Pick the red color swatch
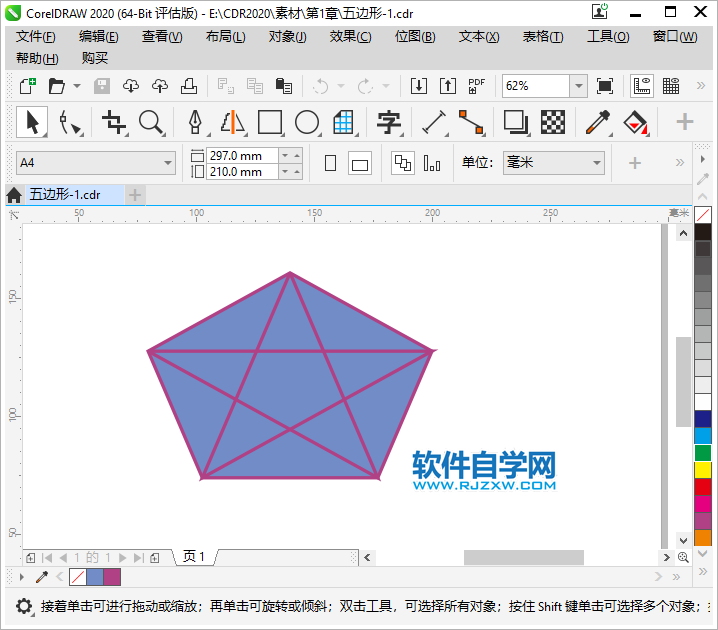The image size is (718, 630). point(703,486)
